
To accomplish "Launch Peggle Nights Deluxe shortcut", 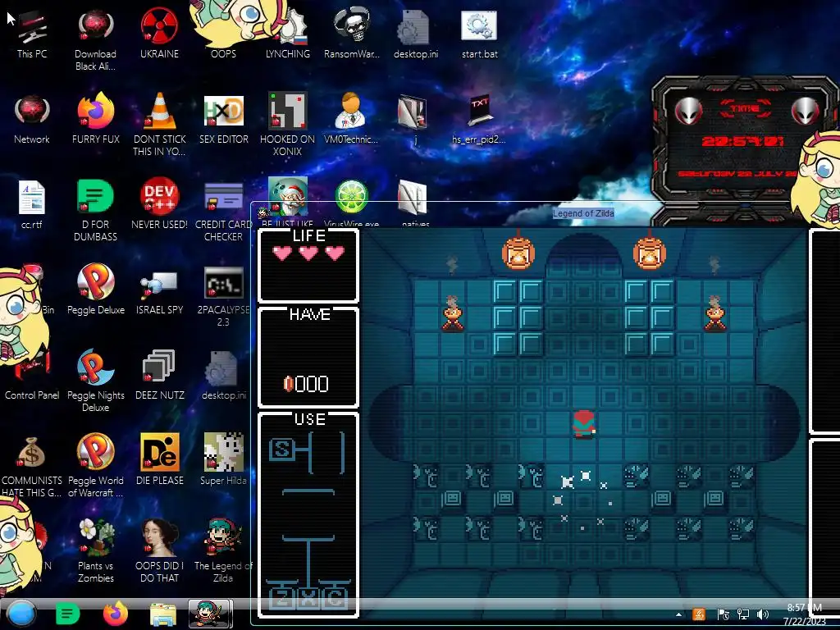I will click(x=95, y=381).
